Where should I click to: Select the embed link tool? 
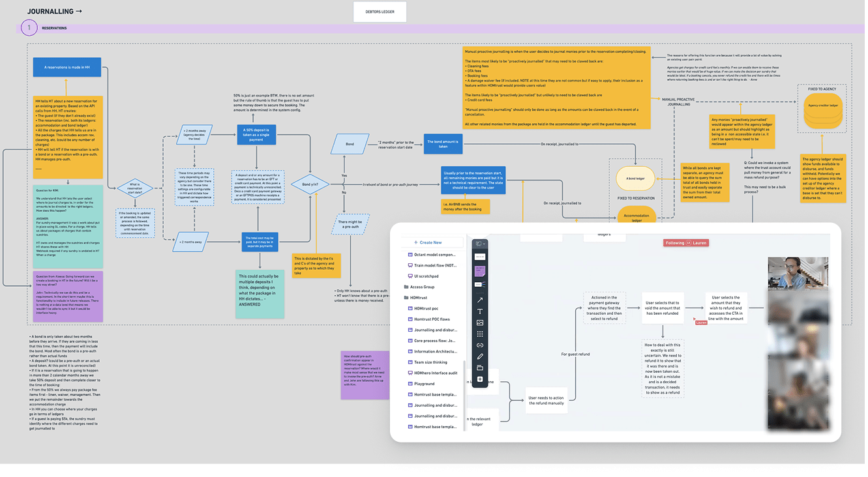coord(479,345)
